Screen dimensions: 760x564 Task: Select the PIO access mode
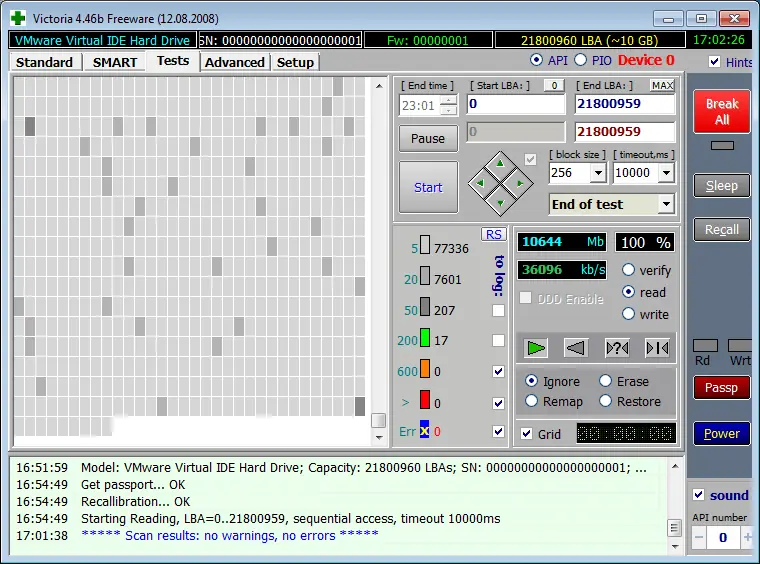tap(580, 60)
